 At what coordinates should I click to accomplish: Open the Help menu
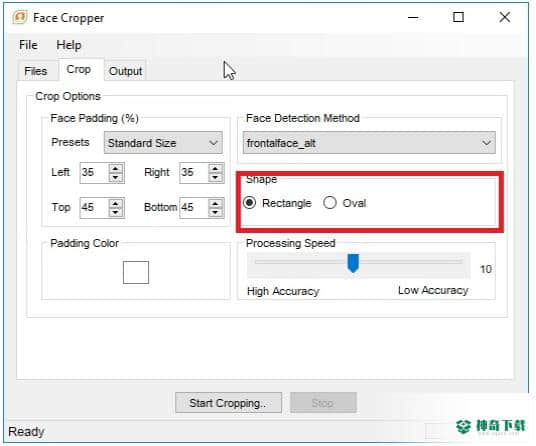point(69,45)
